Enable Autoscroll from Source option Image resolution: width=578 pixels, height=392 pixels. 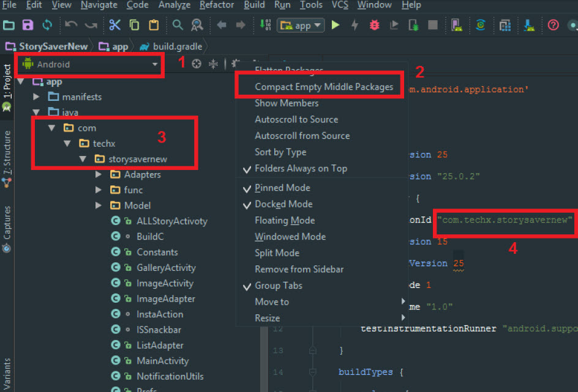tap(302, 136)
